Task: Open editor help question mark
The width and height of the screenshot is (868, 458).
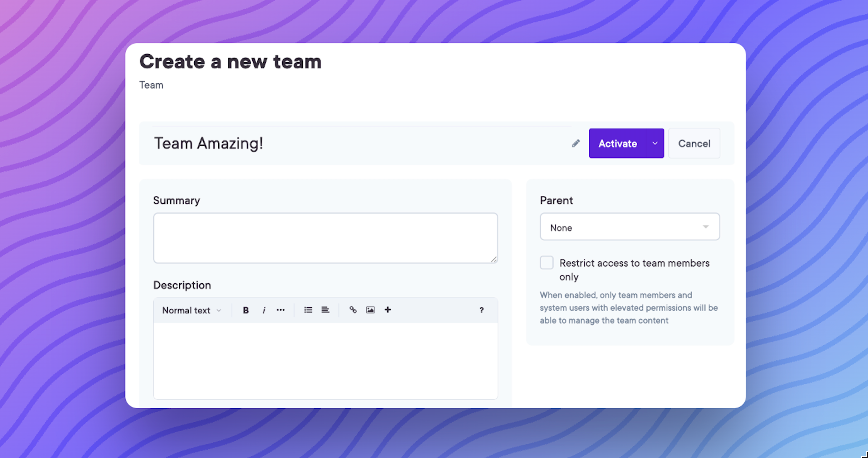Action: (482, 310)
